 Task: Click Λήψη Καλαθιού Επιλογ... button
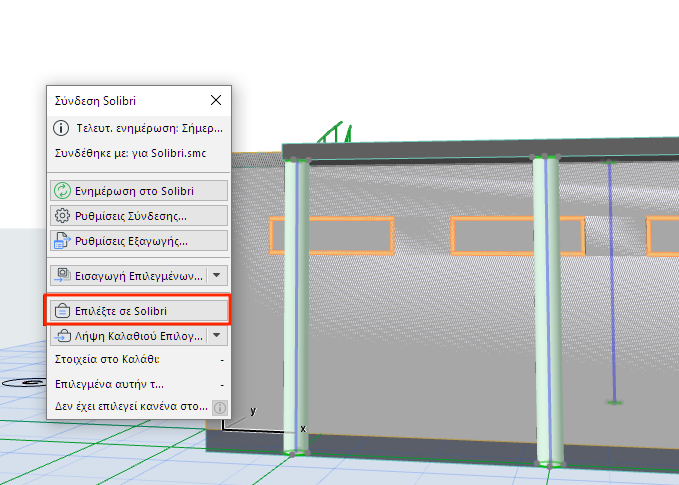[129, 336]
